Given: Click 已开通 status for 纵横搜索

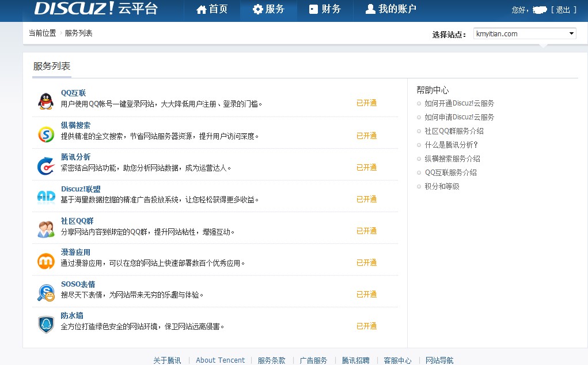Looking at the screenshot, I should coord(366,136).
